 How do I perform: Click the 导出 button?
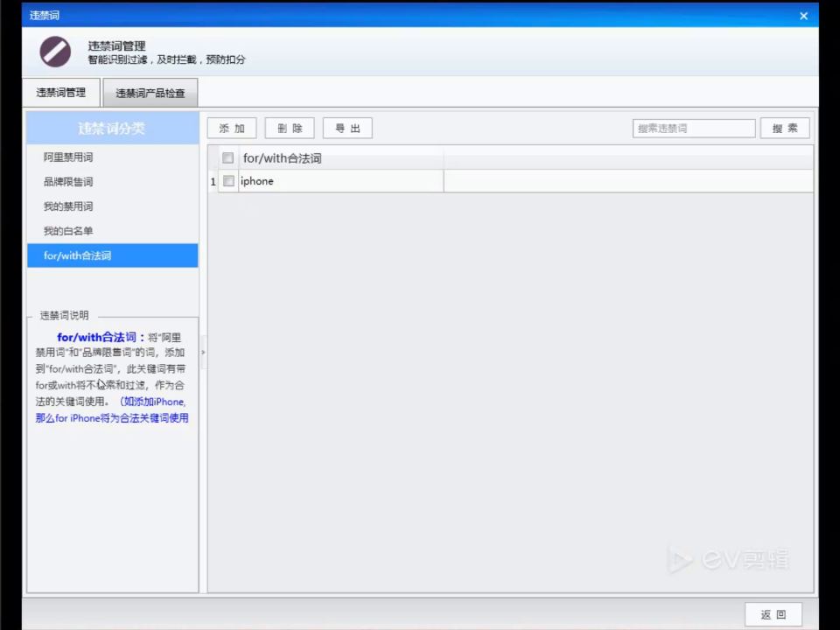click(347, 129)
